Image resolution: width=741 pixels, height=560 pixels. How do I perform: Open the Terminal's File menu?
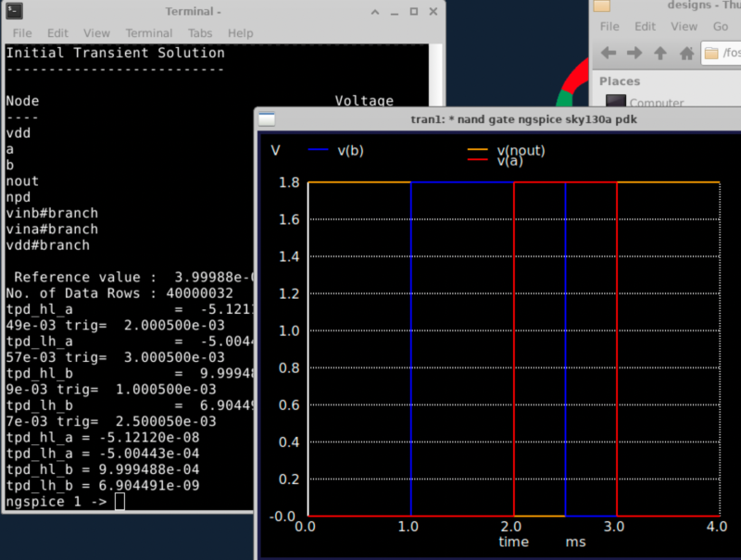click(22, 32)
